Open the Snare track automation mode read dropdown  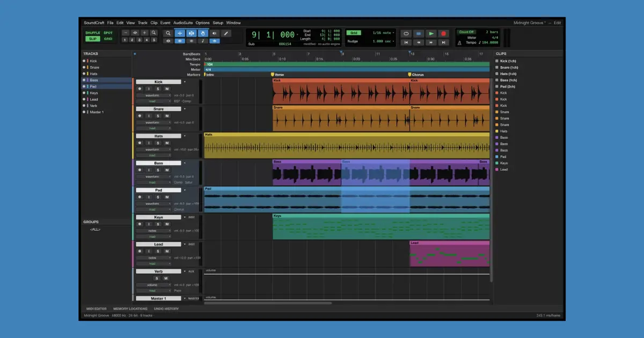(x=153, y=128)
